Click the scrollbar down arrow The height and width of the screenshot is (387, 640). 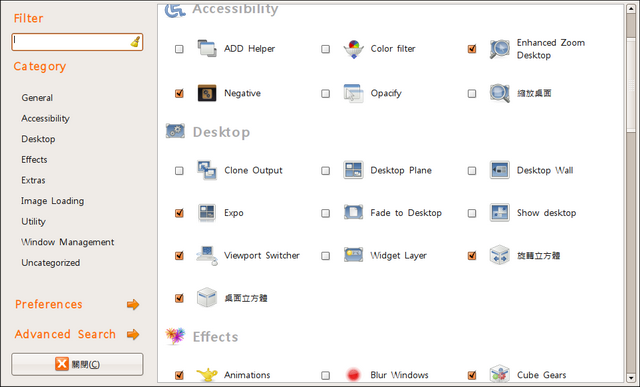(x=631, y=377)
